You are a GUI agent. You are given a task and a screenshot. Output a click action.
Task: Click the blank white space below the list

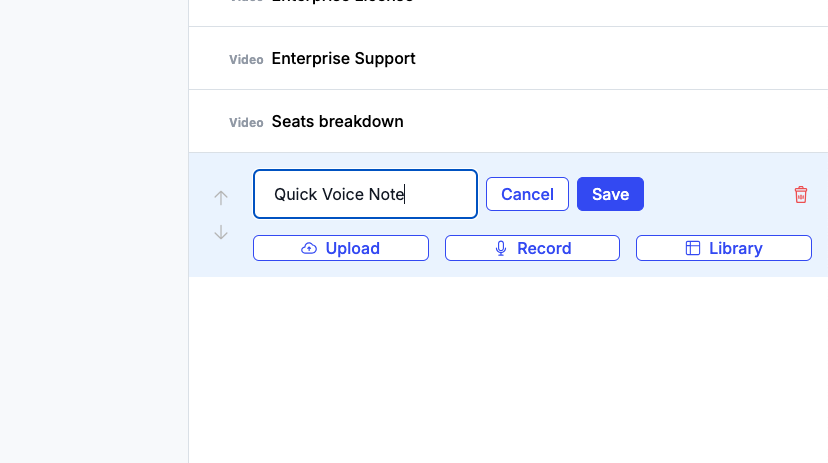(508, 370)
